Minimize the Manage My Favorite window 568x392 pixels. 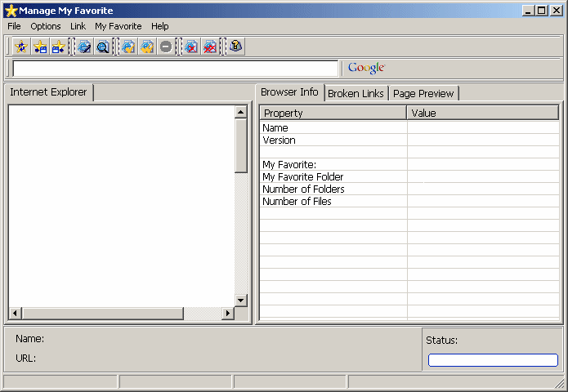(x=528, y=11)
